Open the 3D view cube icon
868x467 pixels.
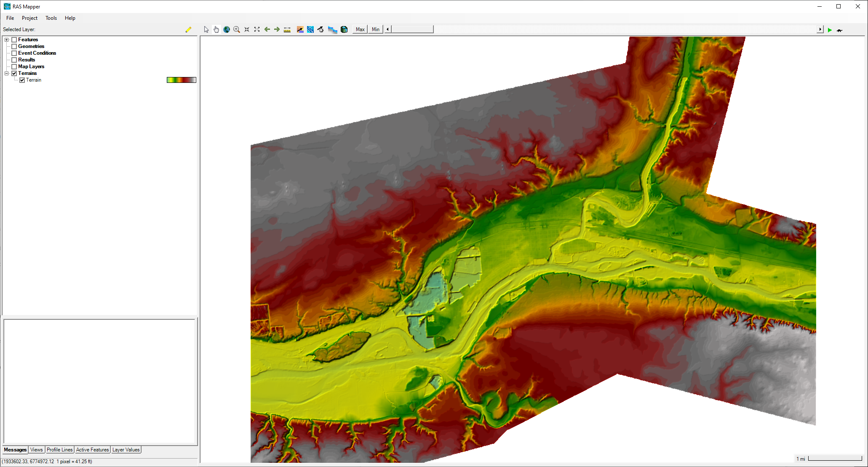pyautogui.click(x=344, y=29)
